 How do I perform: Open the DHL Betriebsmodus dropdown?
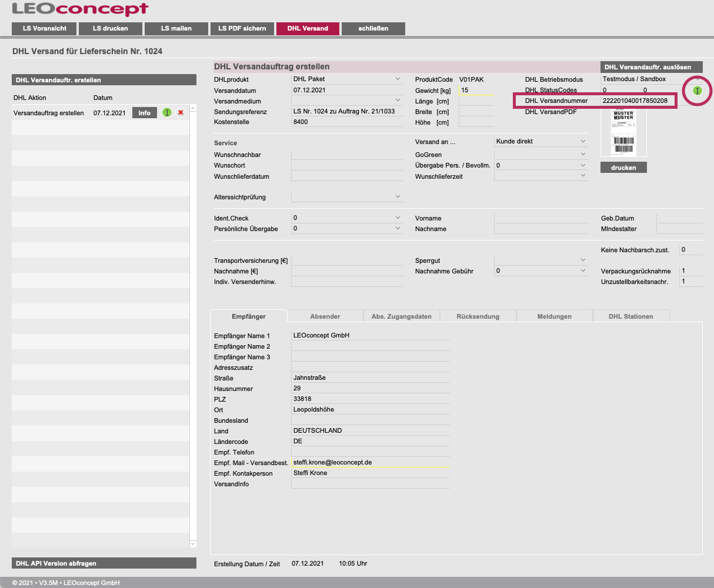point(652,79)
